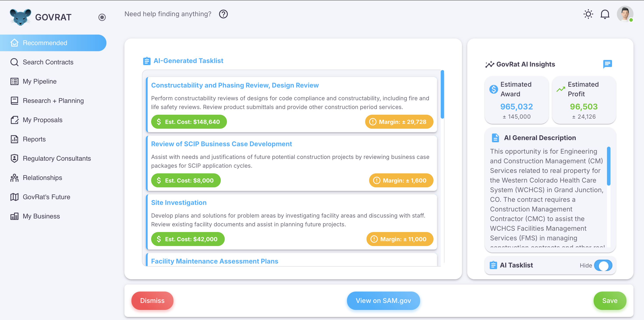Click Est. Cost: $42,000 badge

[188, 239]
